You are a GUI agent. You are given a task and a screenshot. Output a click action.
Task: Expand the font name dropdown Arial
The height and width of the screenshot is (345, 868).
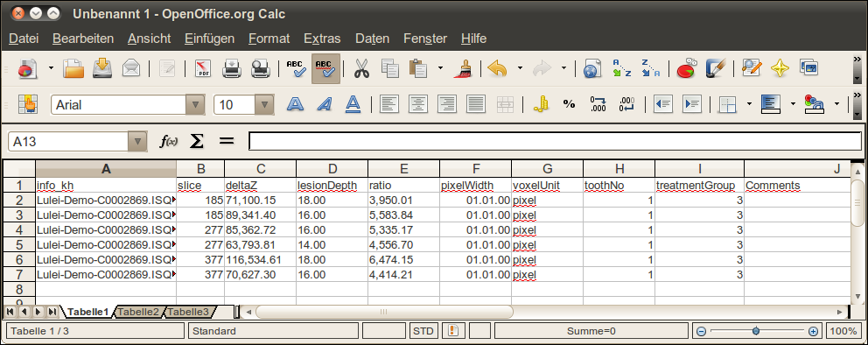(x=195, y=105)
